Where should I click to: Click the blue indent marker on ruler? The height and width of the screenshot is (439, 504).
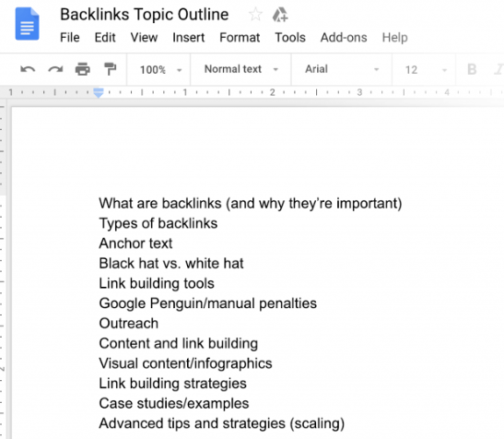[99, 93]
